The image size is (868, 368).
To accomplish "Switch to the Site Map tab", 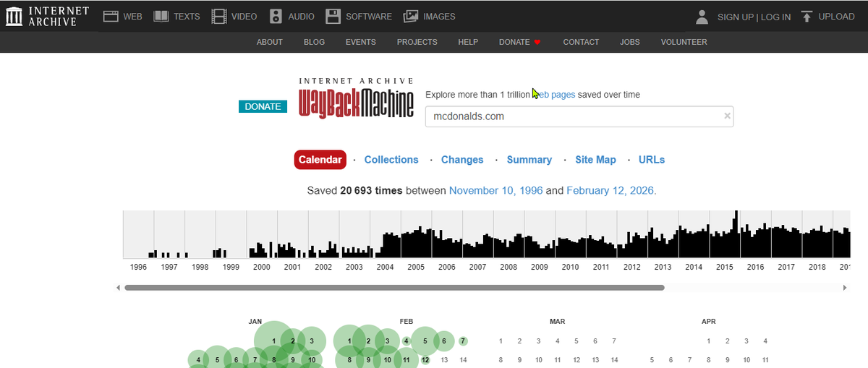I will point(596,160).
